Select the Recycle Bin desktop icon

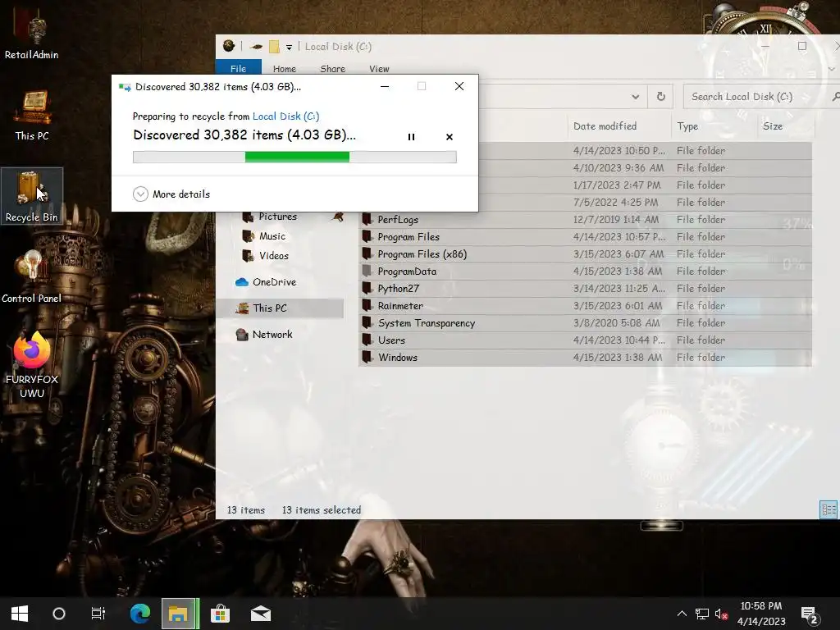click(x=32, y=195)
